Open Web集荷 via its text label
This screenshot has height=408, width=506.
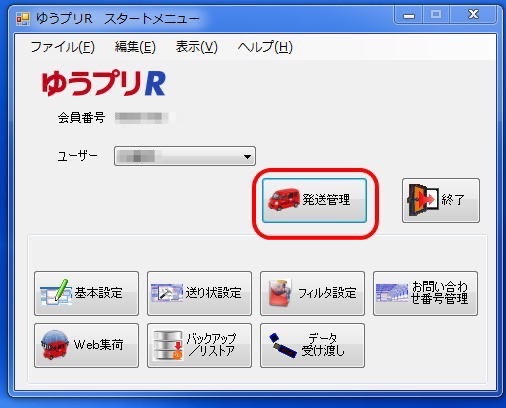coord(98,344)
